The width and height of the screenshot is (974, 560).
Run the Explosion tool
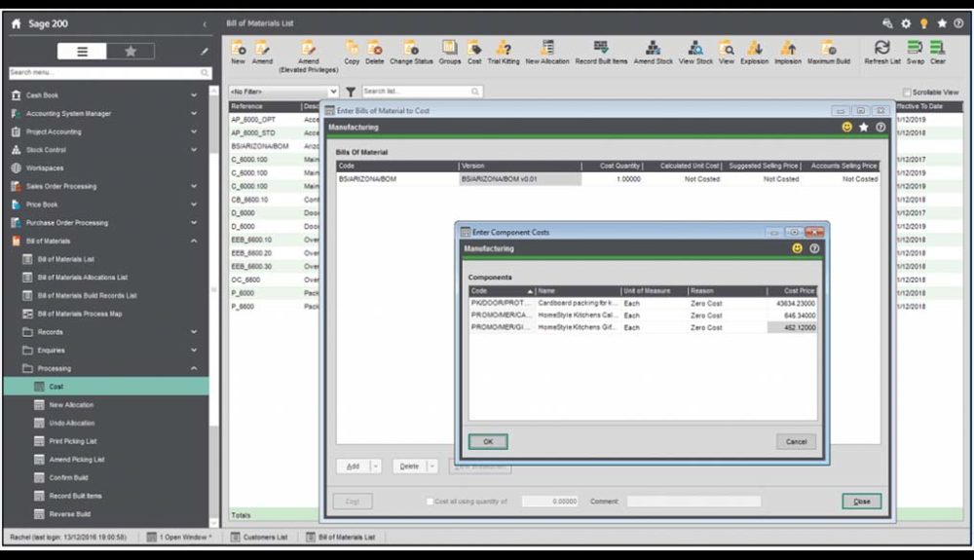[754, 53]
